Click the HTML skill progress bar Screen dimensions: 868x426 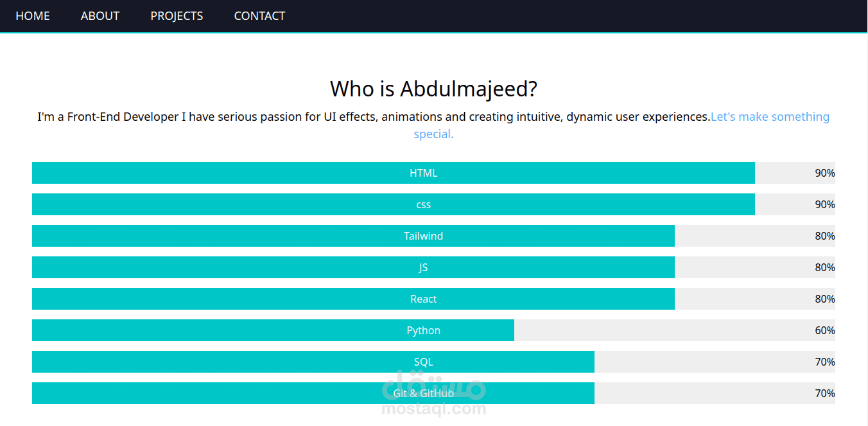393,173
